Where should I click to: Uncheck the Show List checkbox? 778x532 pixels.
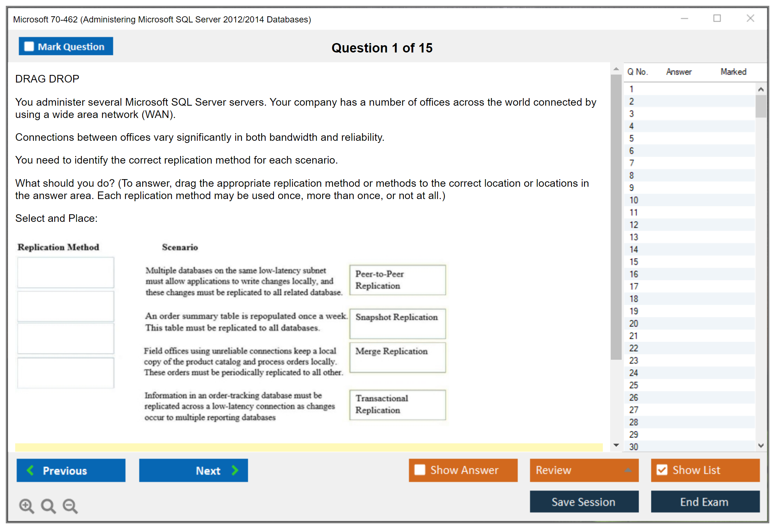662,470
